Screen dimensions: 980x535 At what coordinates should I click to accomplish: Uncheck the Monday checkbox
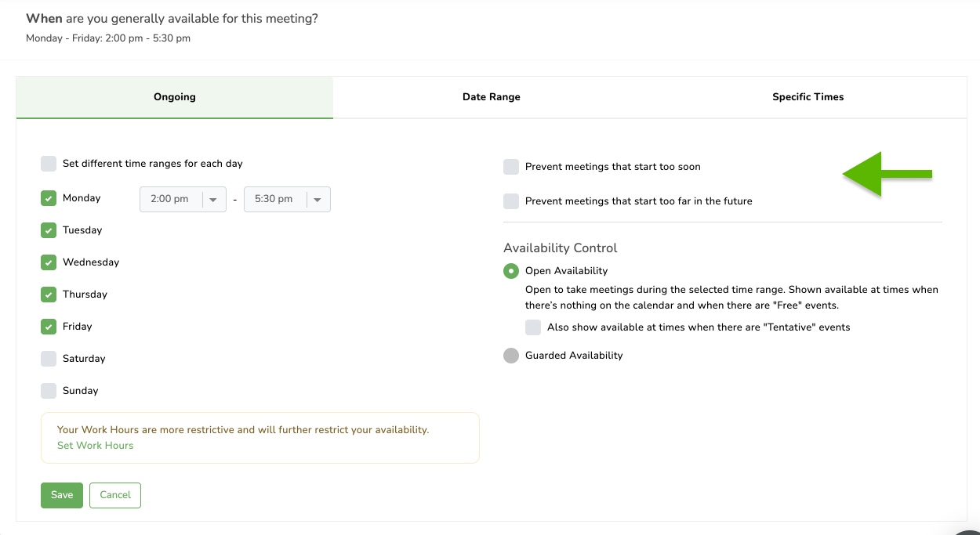coord(49,198)
